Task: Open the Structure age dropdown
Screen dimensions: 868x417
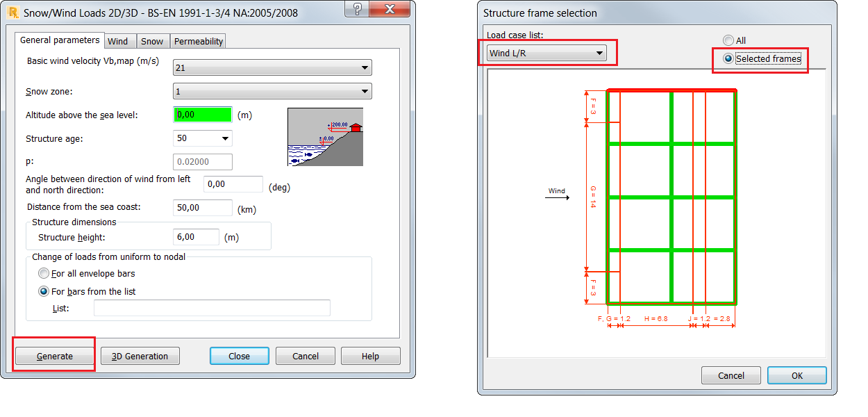Action: pos(224,138)
